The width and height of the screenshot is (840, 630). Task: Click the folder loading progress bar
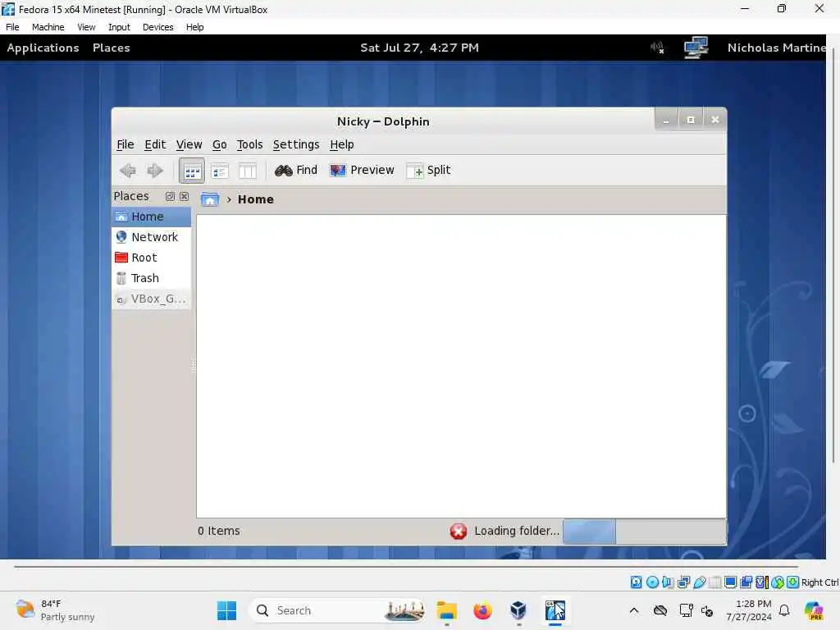pyautogui.click(x=645, y=532)
